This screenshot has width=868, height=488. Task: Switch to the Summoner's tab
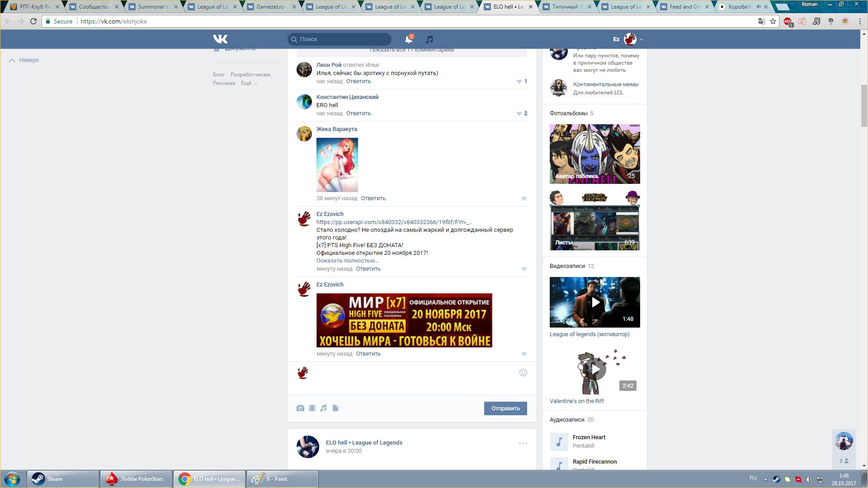[x=152, y=7]
